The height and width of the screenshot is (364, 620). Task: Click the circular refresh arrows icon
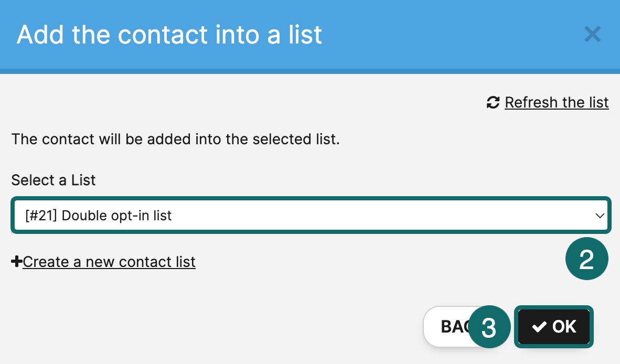pyautogui.click(x=493, y=102)
